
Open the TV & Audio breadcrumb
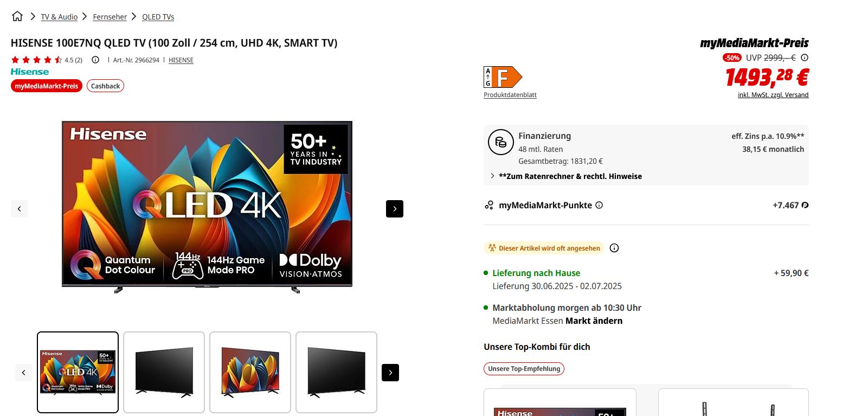59,17
